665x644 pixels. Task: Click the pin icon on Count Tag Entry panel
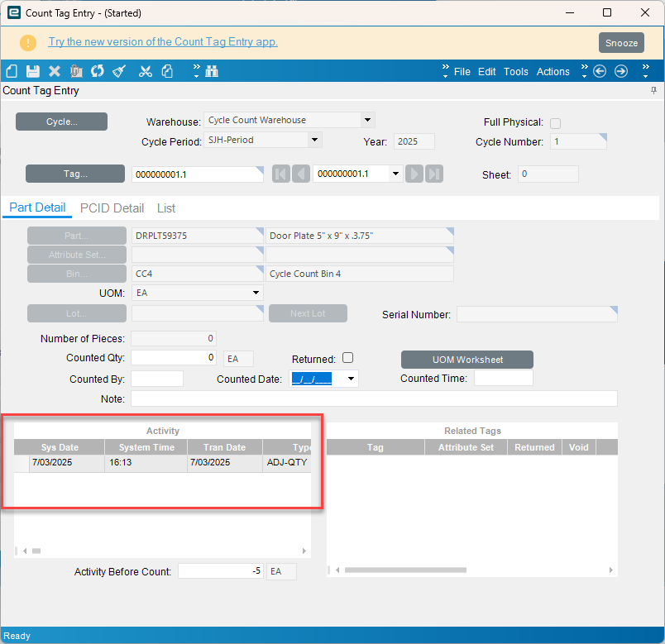pyautogui.click(x=653, y=90)
